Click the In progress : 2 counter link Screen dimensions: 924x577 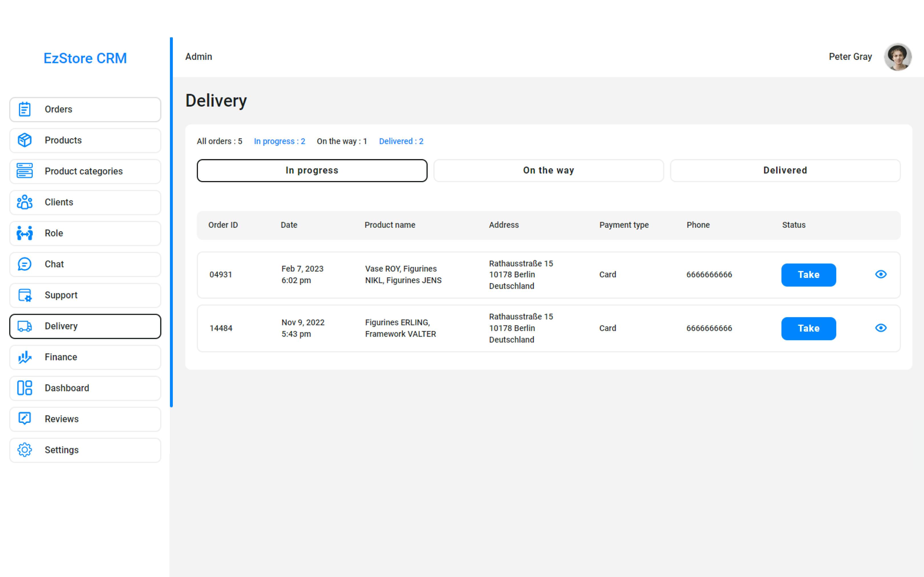coord(279,141)
